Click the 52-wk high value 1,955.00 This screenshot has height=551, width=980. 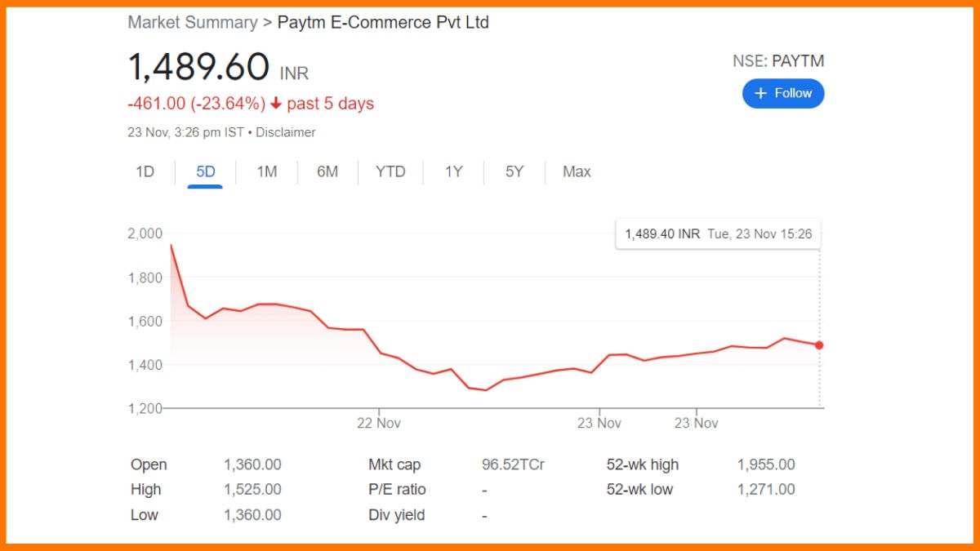(x=765, y=464)
